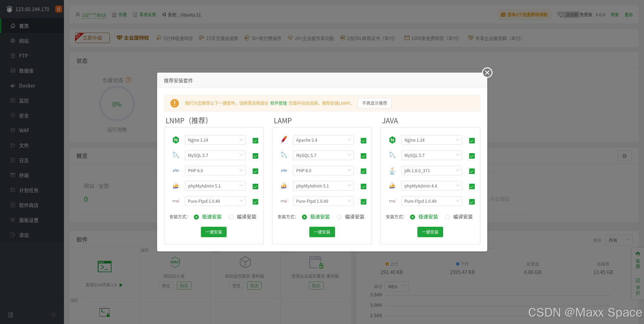Click the Apache feather icon in LAMP
The width and height of the screenshot is (644, 324).
(x=284, y=140)
